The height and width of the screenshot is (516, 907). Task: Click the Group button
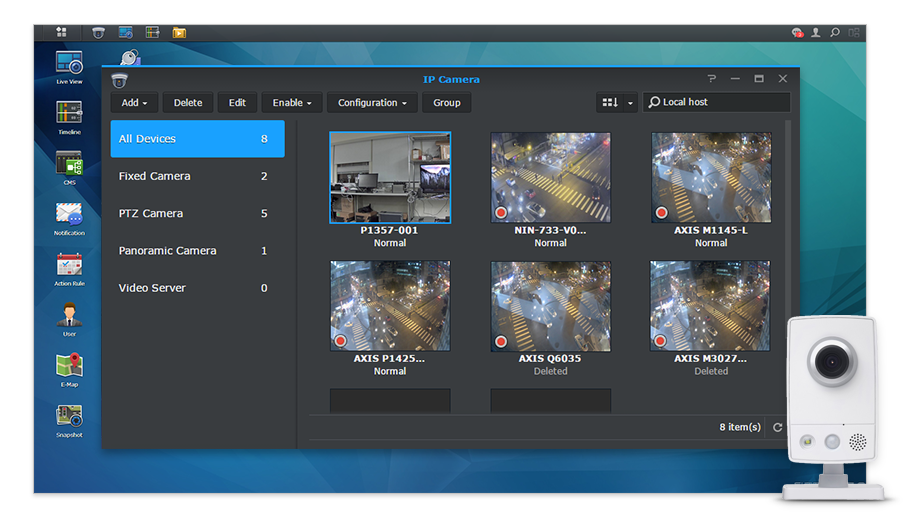447,103
